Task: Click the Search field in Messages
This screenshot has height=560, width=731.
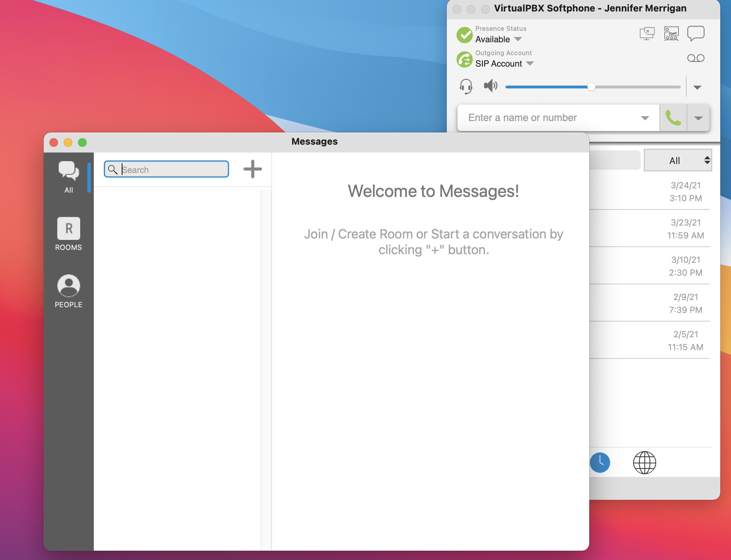Action: pos(166,169)
